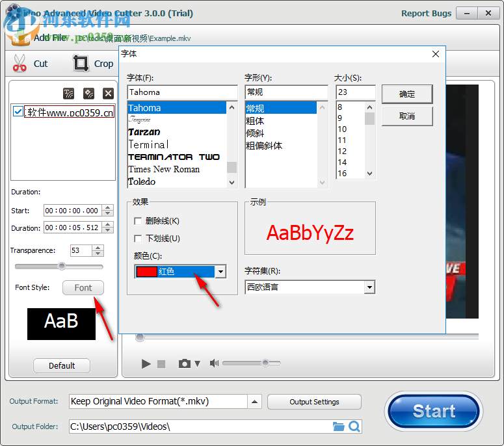The width and height of the screenshot is (504, 446).
Task: Select the Terminator Two font
Action: tap(177, 157)
